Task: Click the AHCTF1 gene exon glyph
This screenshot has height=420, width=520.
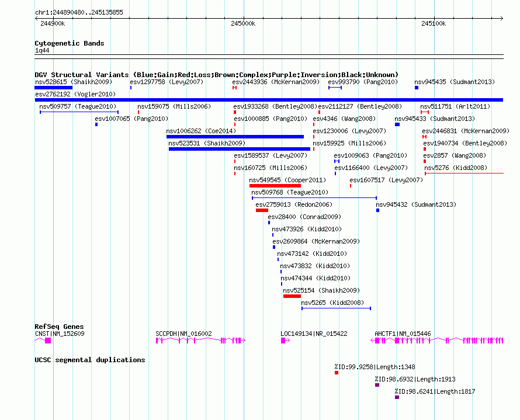Action: pos(437,341)
